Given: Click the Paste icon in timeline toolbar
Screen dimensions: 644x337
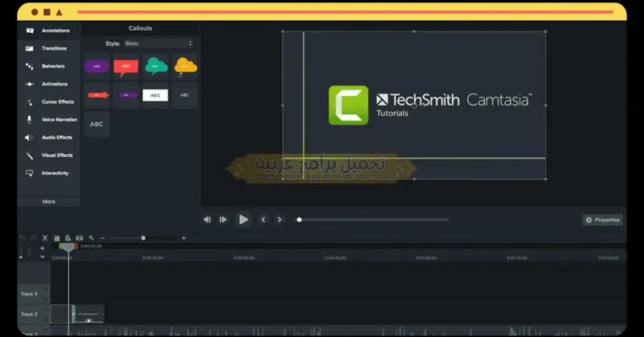Looking at the screenshot, I should 68,238.
